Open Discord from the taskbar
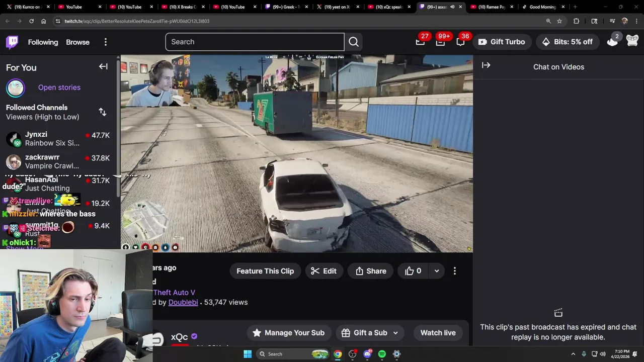The image size is (644, 362). [367, 354]
